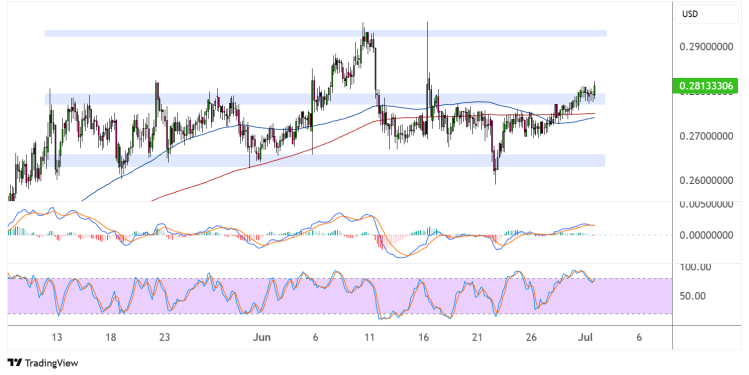Select the Jun date label on time axis
Screen dimensions: 749x375
pos(261,337)
